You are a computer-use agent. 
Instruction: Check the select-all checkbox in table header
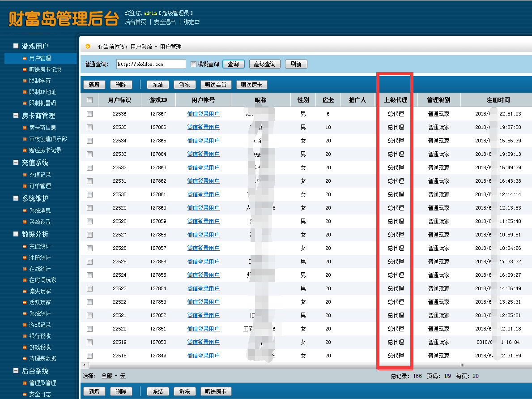(89, 99)
